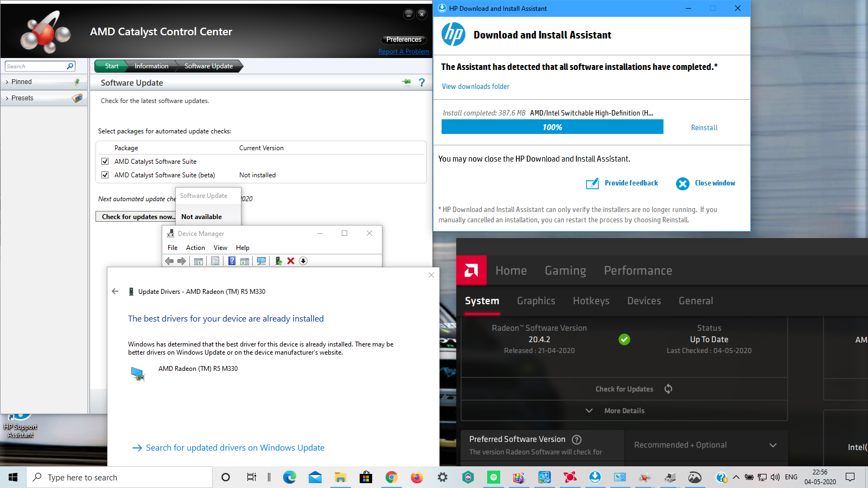Click the refresh icon beside Check for Updates

tap(668, 389)
